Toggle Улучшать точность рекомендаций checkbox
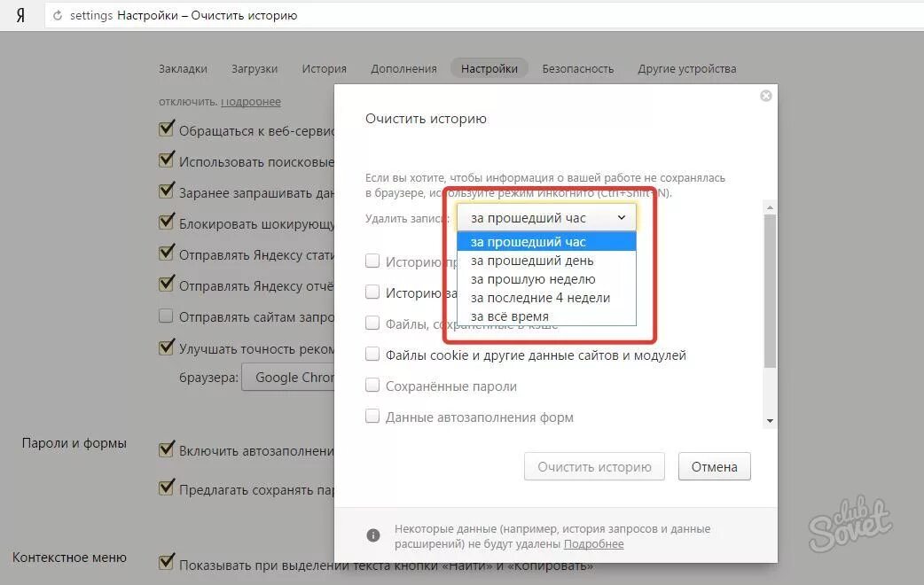 click(166, 347)
